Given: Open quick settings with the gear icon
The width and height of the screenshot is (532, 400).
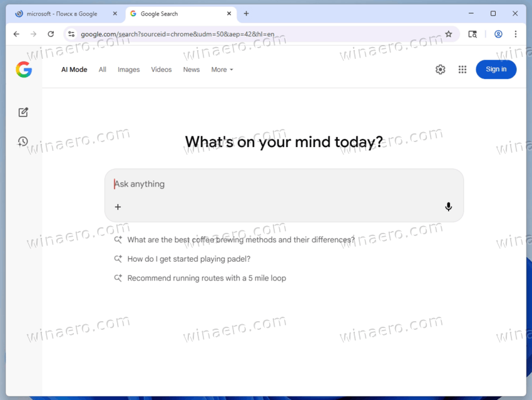Looking at the screenshot, I should coord(440,69).
